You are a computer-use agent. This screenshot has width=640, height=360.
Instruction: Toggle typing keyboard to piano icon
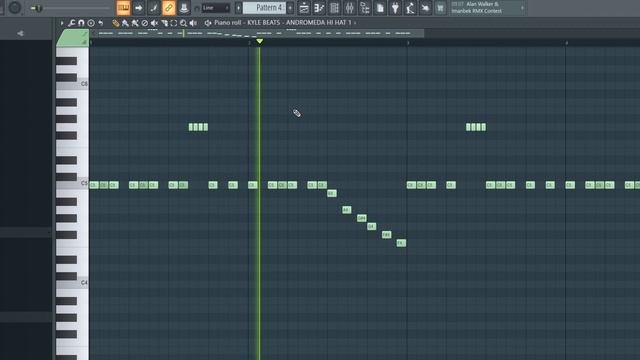pyautogui.click(x=123, y=8)
